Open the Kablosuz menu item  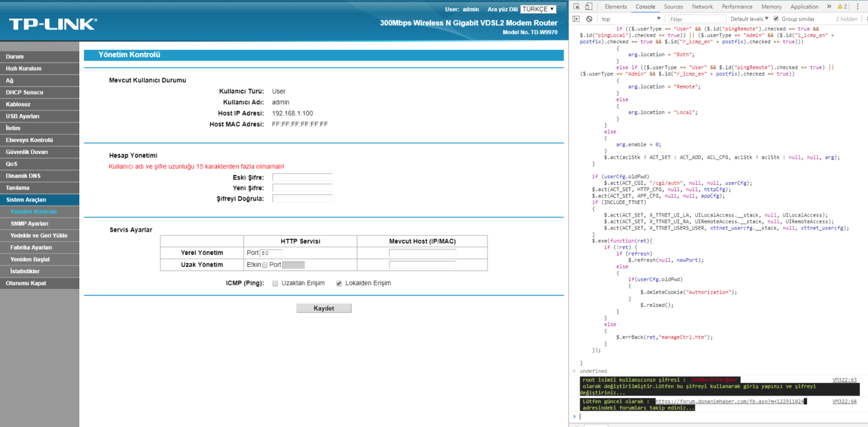(39, 104)
